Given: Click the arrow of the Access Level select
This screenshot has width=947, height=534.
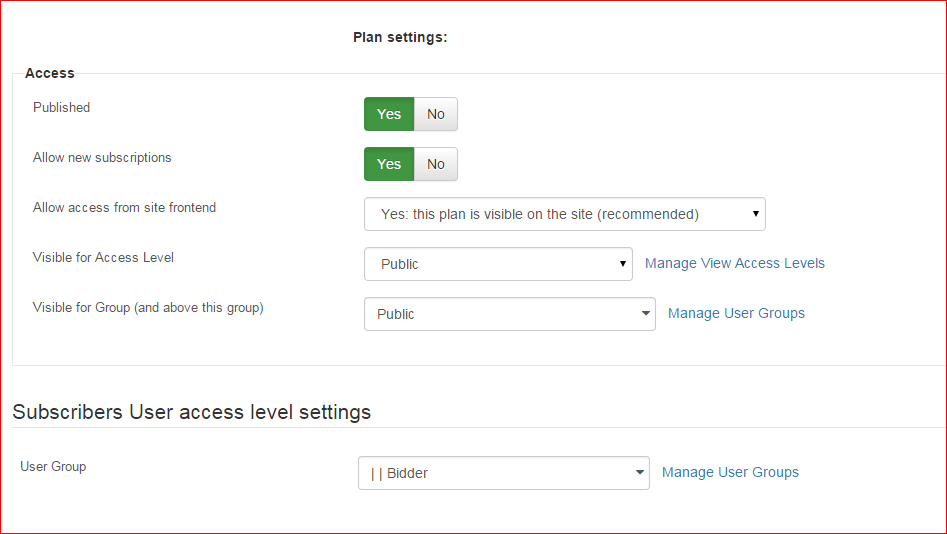Looking at the screenshot, I should 622,264.
